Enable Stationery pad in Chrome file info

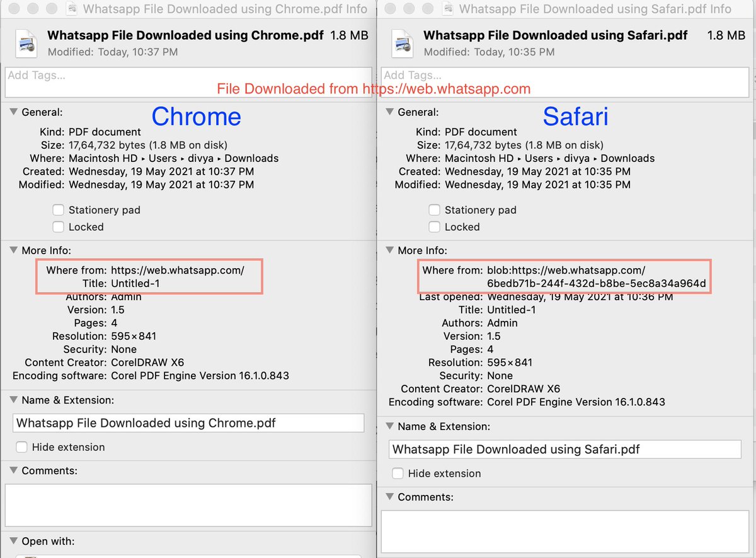tap(58, 210)
